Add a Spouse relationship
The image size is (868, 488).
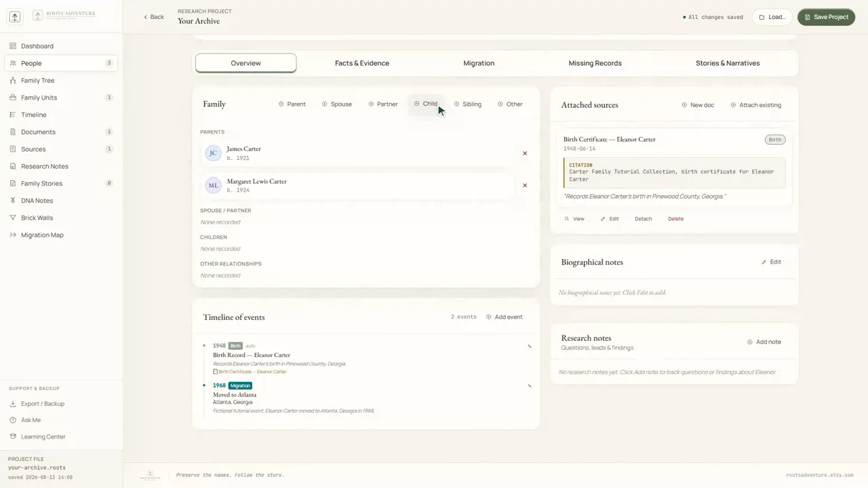click(337, 104)
